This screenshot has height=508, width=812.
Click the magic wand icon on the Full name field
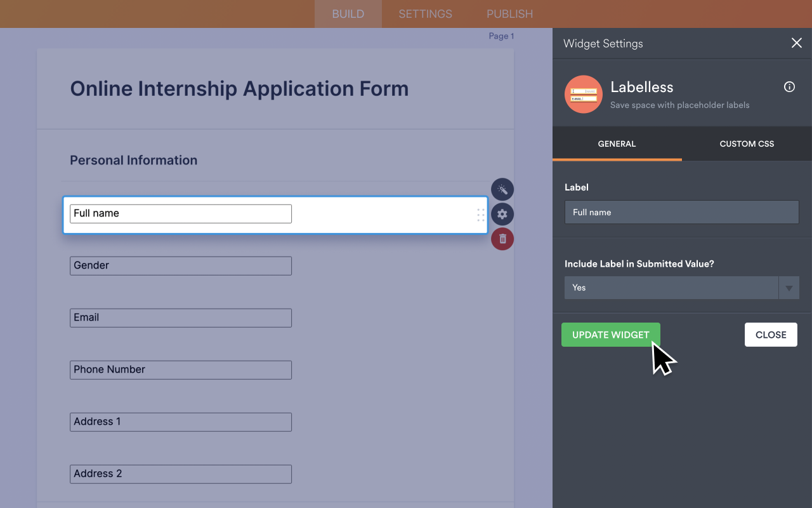[x=502, y=189]
